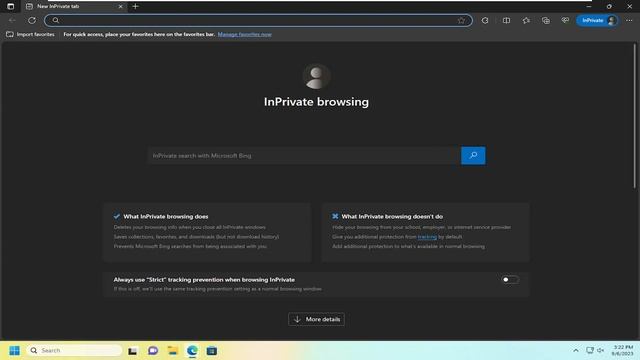This screenshot has height=360, width=640.
Task: Open volume tray icon
Action: pos(601,350)
